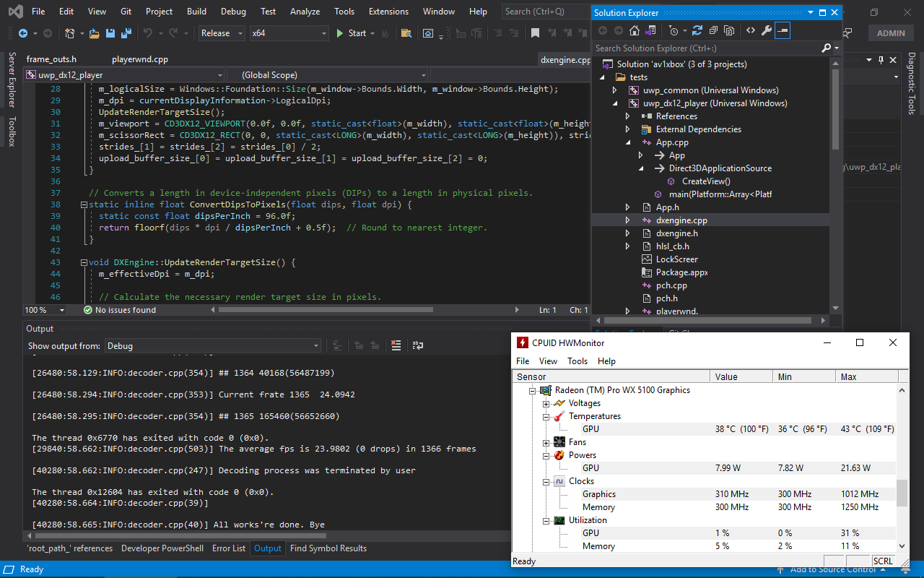Focus the Search Solution Explorer field
This screenshot has width=924, height=578.
coord(707,48)
